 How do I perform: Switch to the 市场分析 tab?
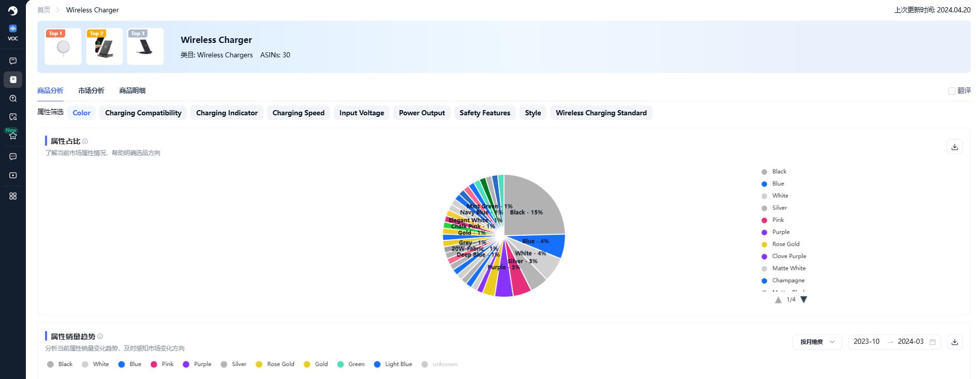pos(91,90)
